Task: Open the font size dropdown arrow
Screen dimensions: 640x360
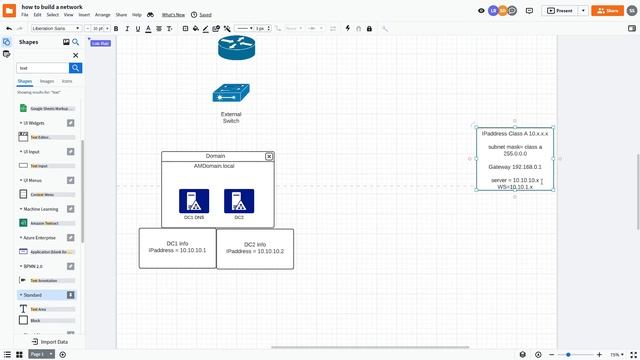Action: click(107, 29)
